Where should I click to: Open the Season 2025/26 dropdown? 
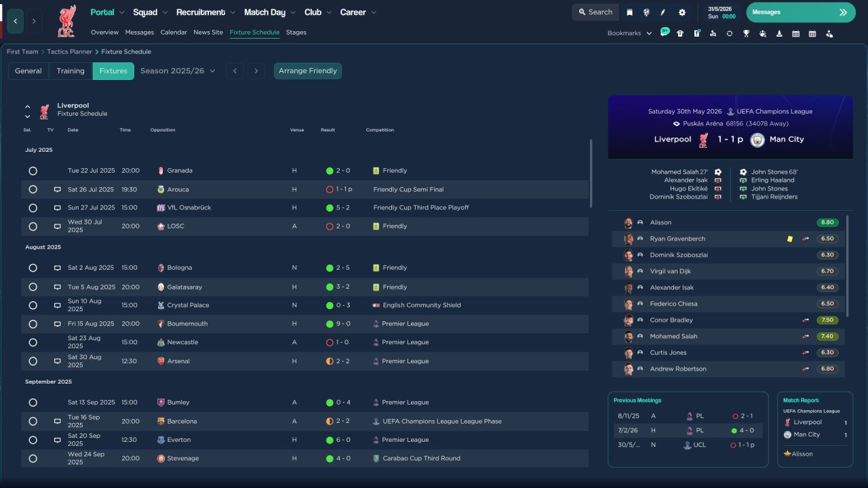(178, 70)
